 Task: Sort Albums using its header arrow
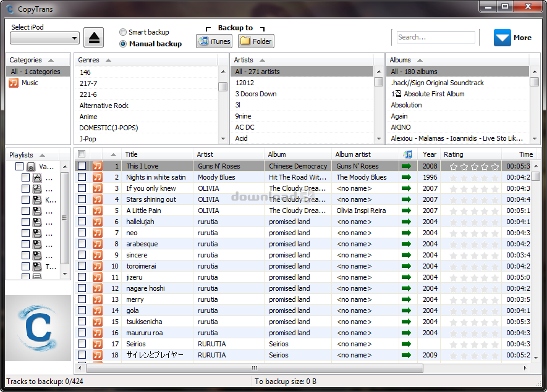point(420,60)
